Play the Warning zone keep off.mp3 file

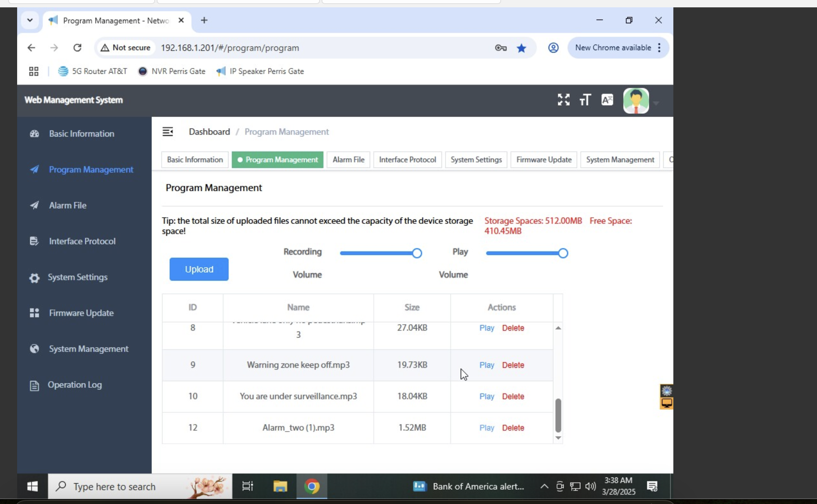pos(486,365)
